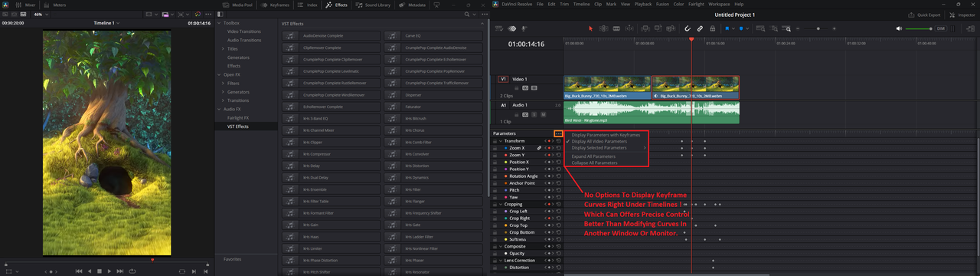Open the Keyframes panel tab

[276, 5]
